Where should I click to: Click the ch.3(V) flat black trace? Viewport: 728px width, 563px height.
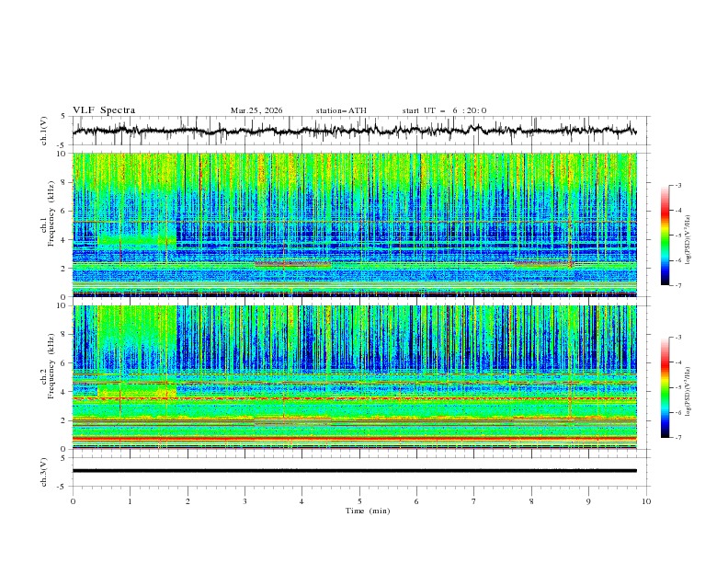(x=358, y=471)
